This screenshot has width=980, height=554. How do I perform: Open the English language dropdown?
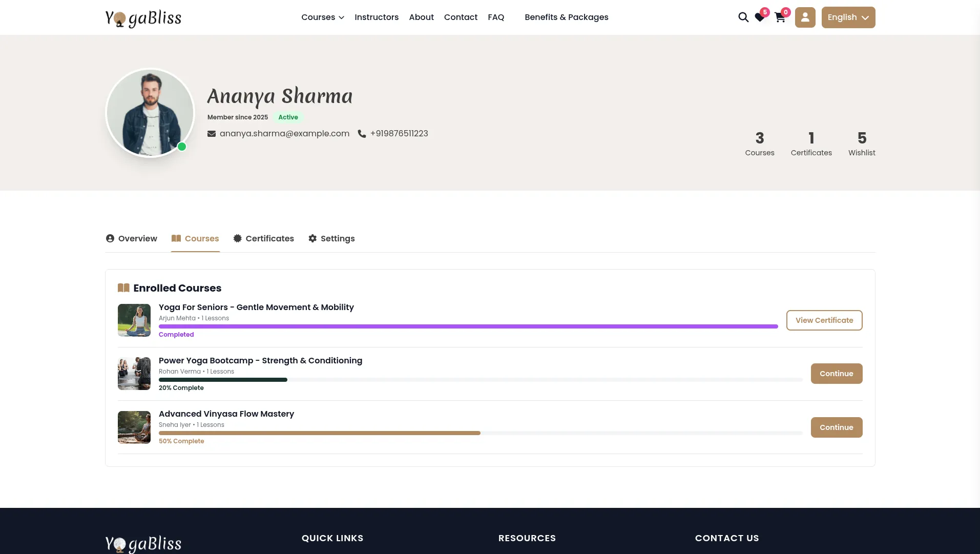pos(848,17)
